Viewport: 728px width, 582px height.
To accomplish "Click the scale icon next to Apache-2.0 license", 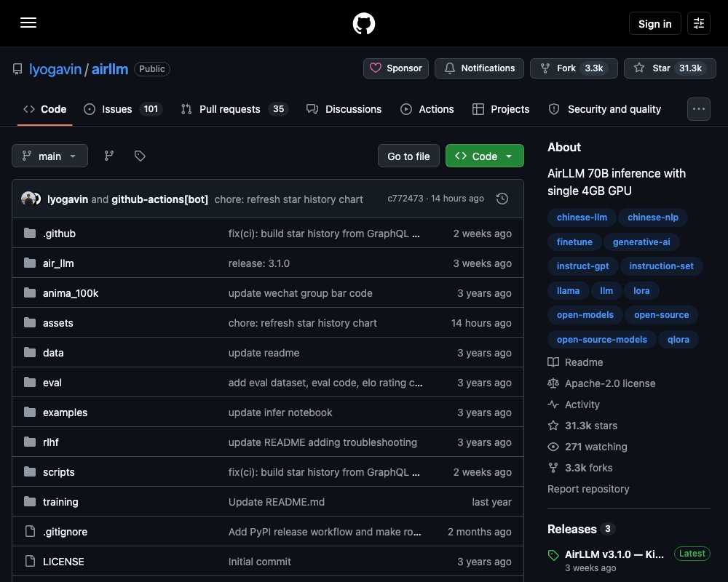I will (553, 383).
